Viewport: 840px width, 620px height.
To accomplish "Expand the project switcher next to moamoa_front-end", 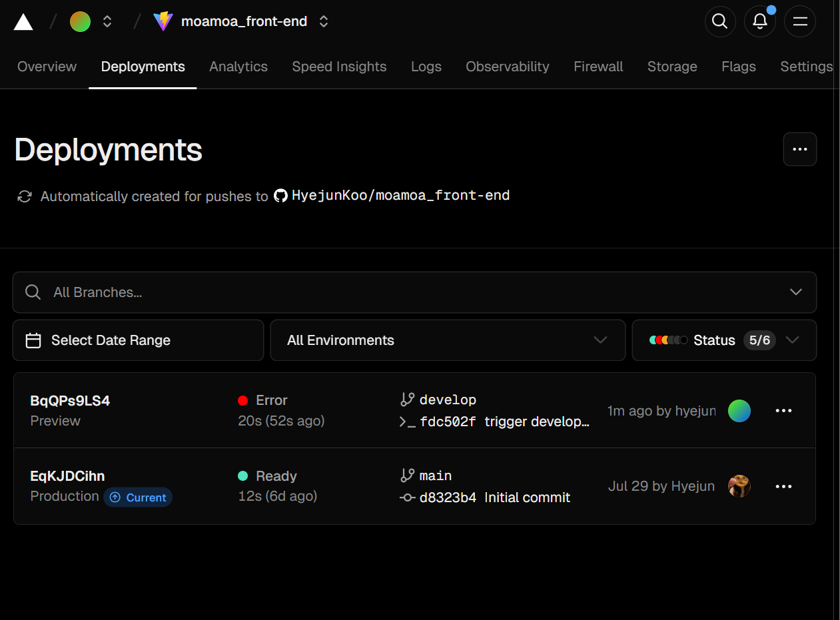I will point(324,22).
